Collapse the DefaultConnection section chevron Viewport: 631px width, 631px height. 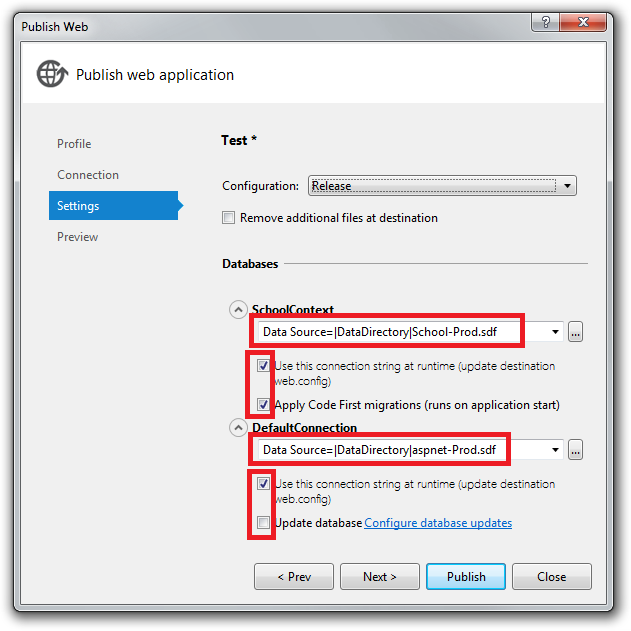238,427
